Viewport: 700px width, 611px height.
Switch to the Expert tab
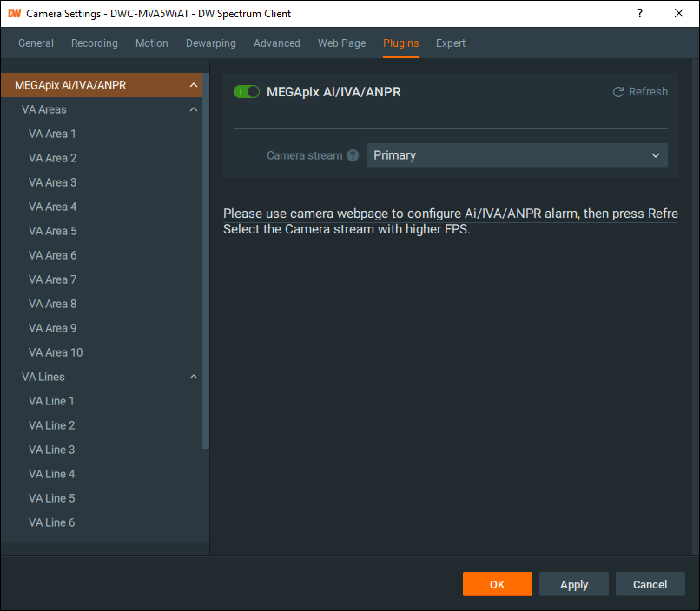coord(450,43)
